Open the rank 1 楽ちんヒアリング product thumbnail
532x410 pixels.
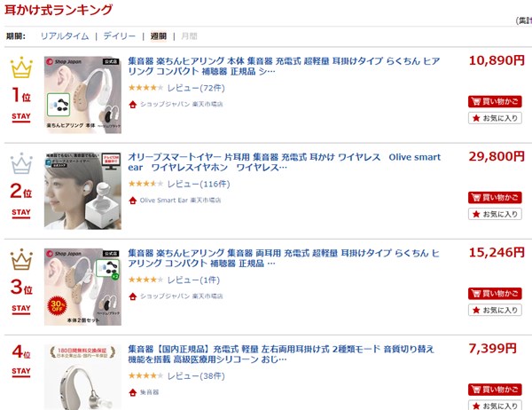pos(82,95)
